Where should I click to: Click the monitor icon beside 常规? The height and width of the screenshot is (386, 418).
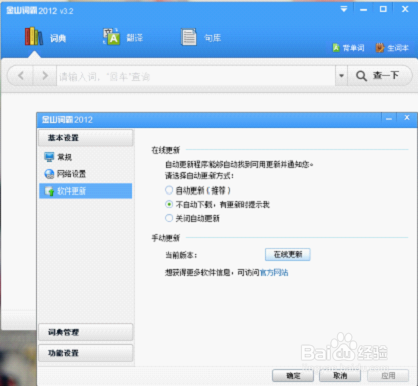[49, 157]
